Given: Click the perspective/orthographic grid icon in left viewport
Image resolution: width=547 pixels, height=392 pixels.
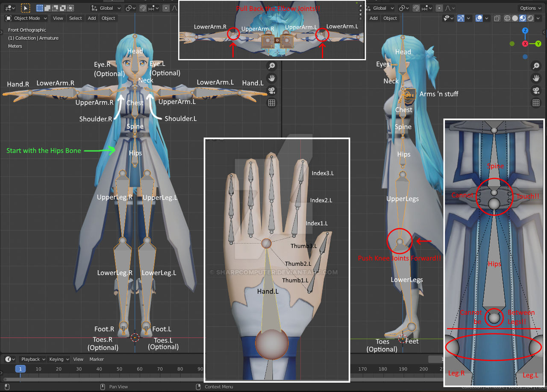Looking at the screenshot, I should [271, 103].
